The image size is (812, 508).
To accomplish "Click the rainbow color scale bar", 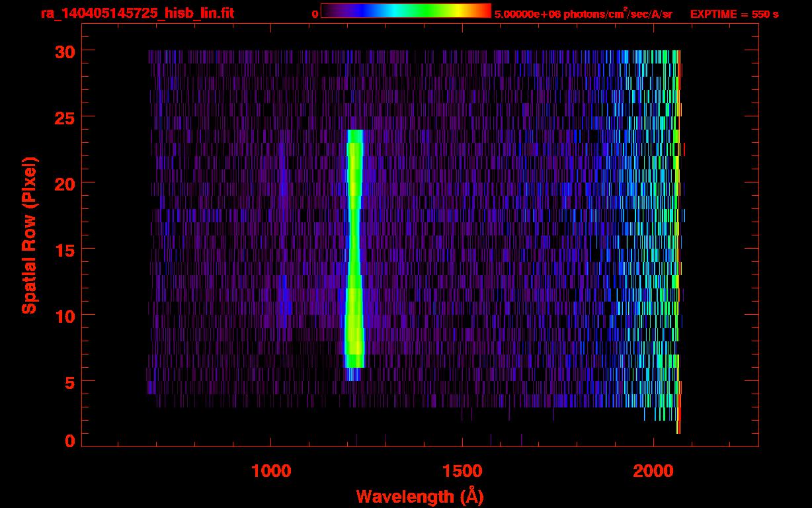I will (x=406, y=11).
